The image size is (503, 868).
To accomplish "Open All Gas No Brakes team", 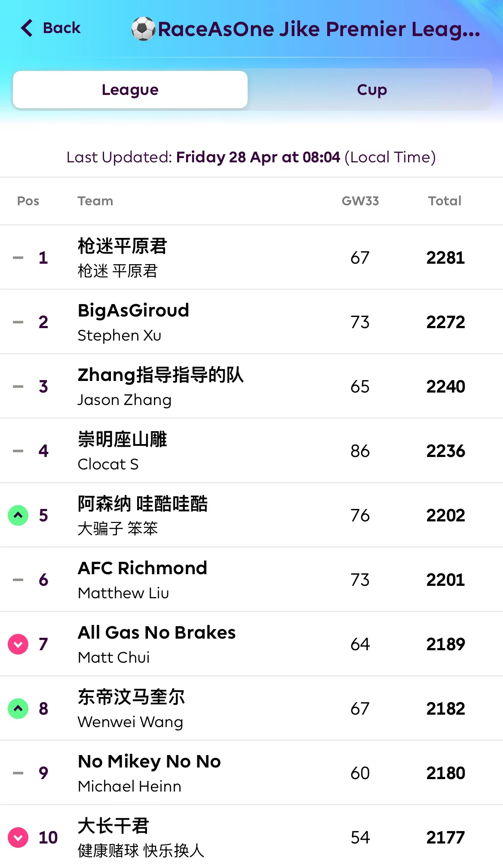I will click(156, 633).
